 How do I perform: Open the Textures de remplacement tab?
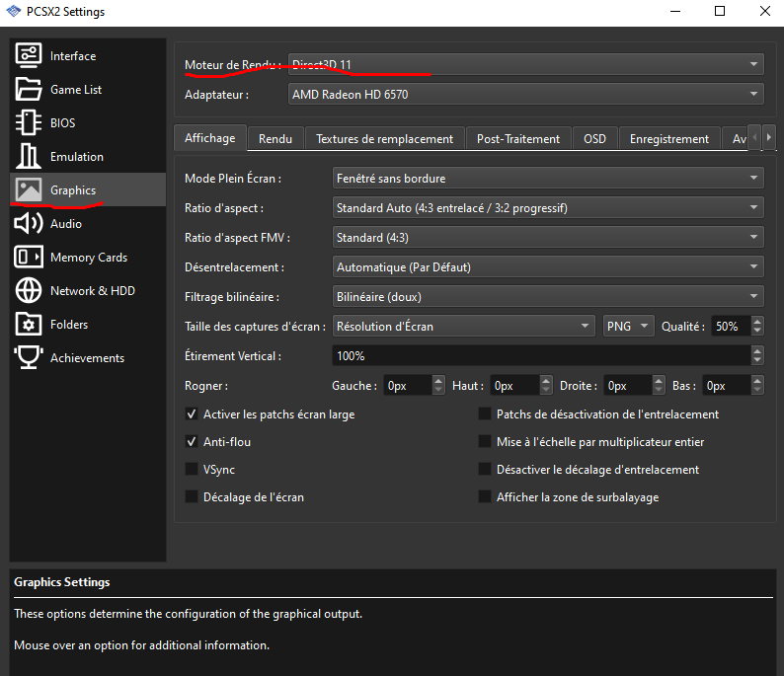coord(384,139)
